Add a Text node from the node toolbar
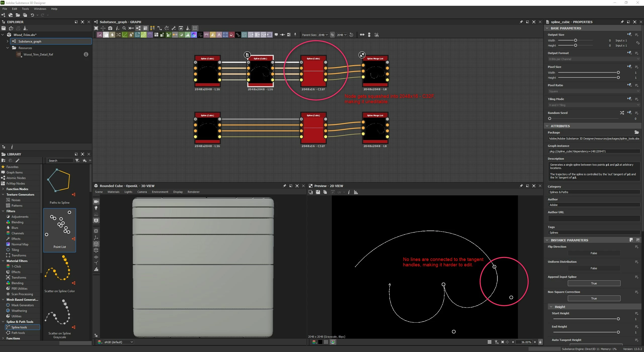644x352 pixels. pos(219,35)
